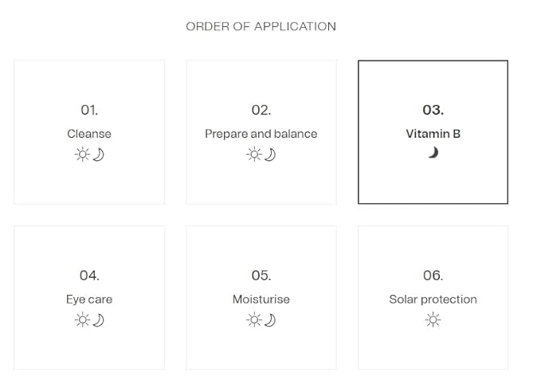Select the 01. step number

tap(89, 110)
